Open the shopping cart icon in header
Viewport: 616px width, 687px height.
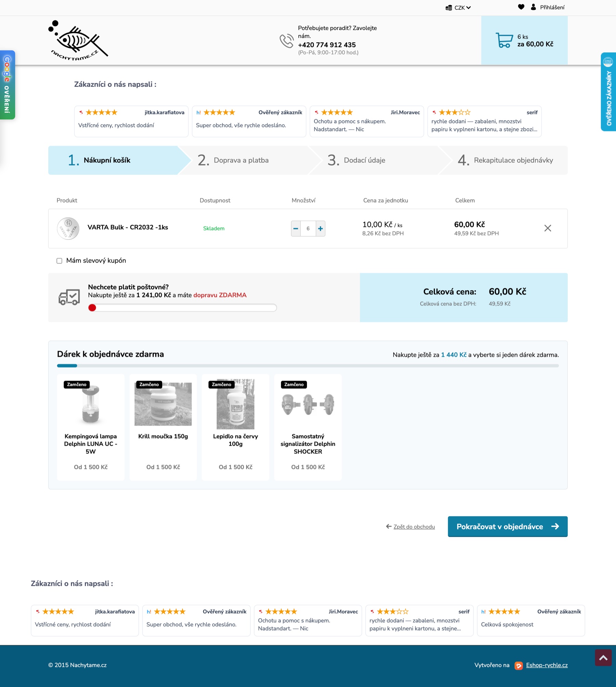(x=504, y=40)
